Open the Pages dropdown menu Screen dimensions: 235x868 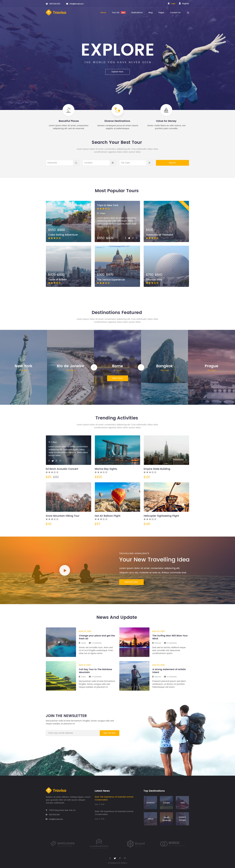(x=161, y=12)
